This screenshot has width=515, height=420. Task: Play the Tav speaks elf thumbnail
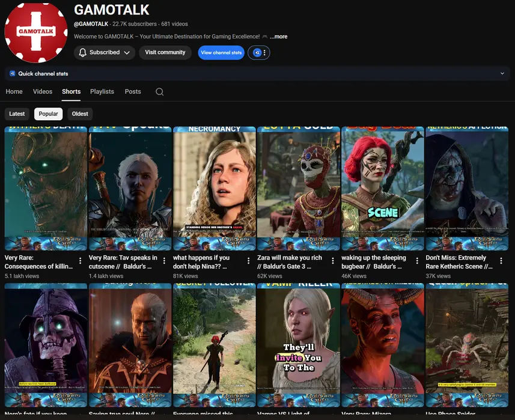point(130,189)
